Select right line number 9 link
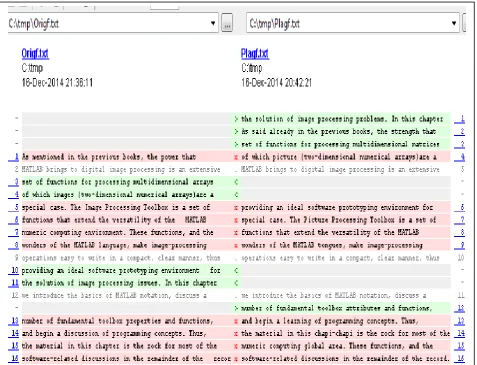Screen dimensions: 477x365 tap(462, 245)
